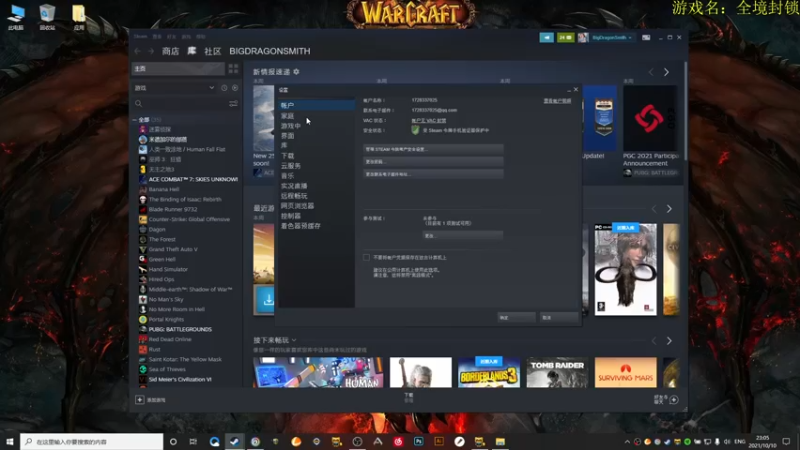Open Photoshop from the taskbar
Image resolution: width=800 pixels, height=450 pixels.
pos(418,441)
